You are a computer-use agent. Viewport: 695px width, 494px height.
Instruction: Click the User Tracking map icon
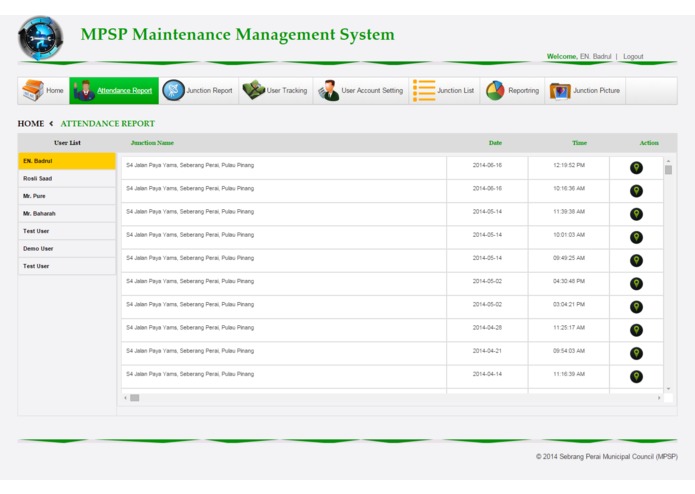pos(253,90)
